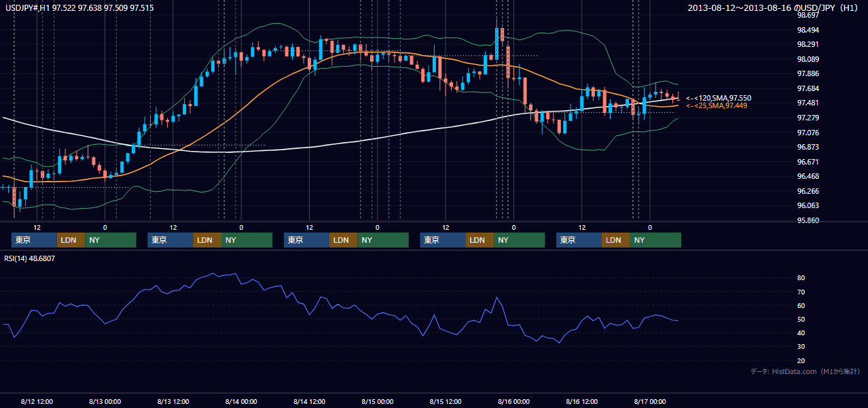Click the 98.291 price axis value
Image resolution: width=868 pixels, height=408 pixels.
(x=807, y=44)
